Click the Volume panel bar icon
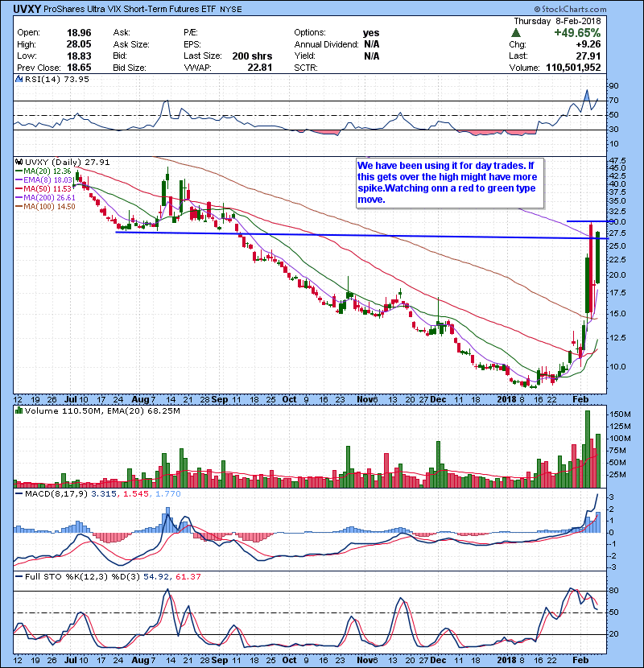This screenshot has height=668, width=644. click(19, 410)
